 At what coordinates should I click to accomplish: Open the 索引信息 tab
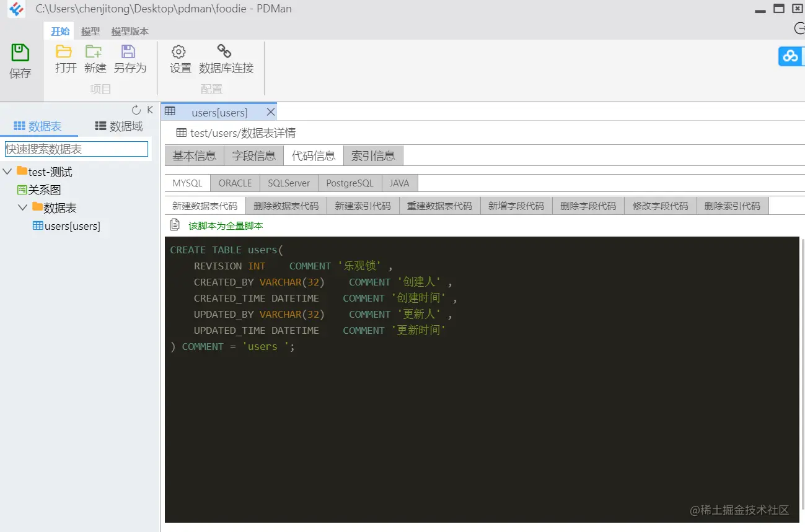point(373,155)
